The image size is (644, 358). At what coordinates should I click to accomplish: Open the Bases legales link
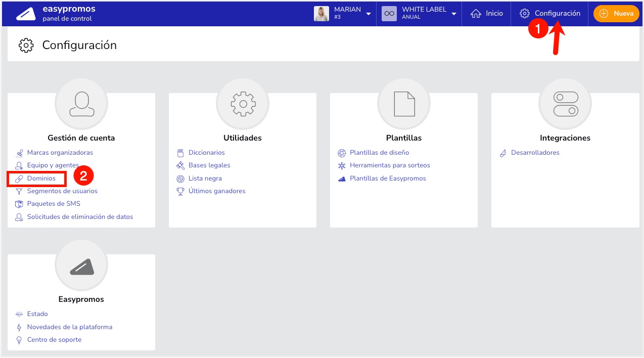coord(209,165)
